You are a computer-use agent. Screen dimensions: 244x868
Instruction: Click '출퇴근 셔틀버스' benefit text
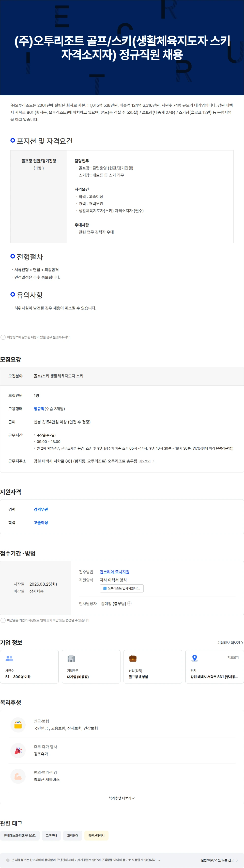pos(47,779)
